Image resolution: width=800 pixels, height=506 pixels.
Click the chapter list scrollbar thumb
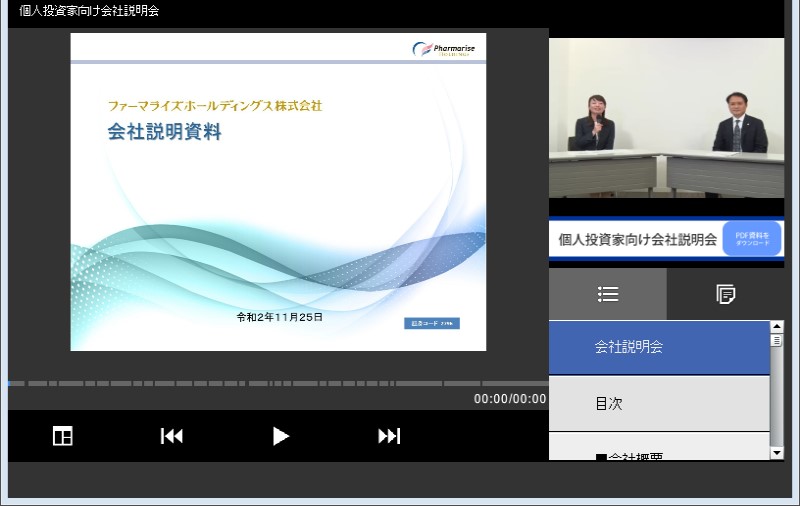point(777,340)
